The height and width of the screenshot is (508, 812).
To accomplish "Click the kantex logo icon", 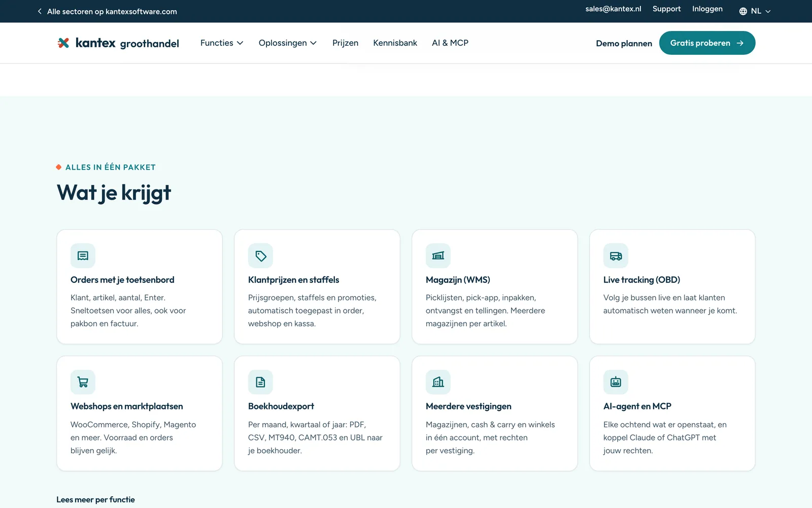I will [x=63, y=43].
